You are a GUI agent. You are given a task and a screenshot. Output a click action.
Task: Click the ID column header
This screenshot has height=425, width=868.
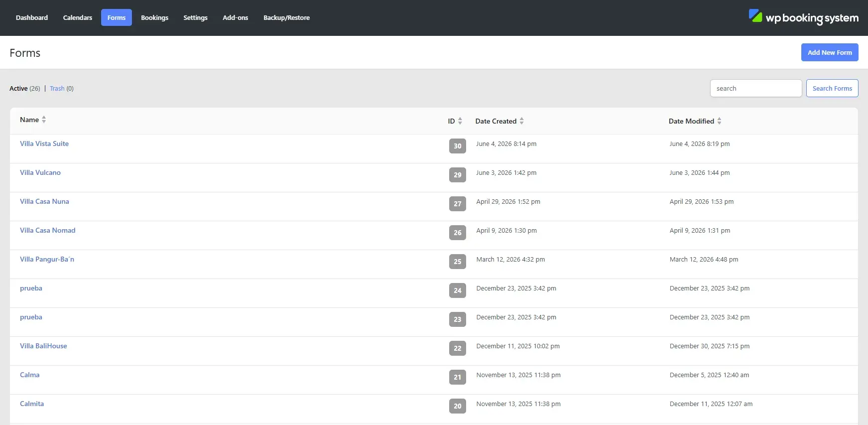pos(451,121)
